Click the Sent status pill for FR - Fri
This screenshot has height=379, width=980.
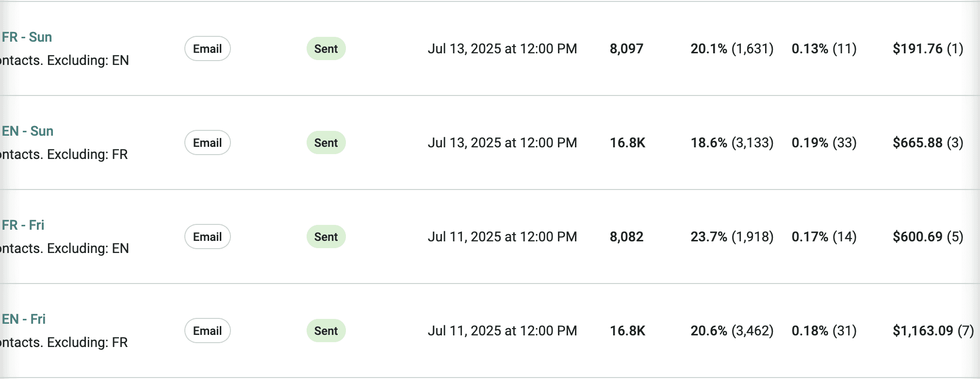(x=326, y=237)
